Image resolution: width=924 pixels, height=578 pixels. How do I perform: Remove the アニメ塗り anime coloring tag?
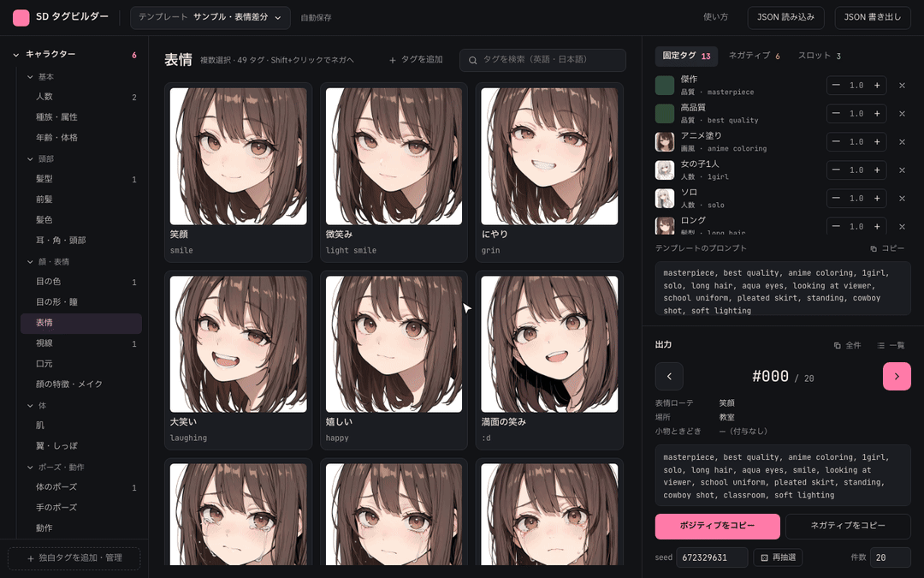902,142
